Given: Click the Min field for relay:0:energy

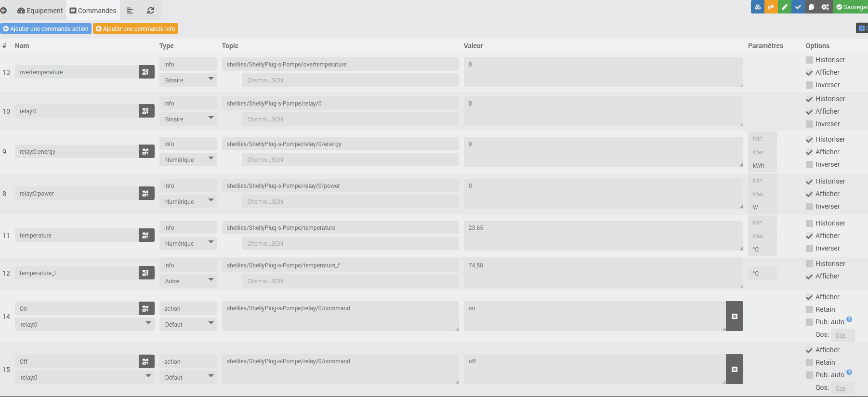Looking at the screenshot, I should 762,138.
